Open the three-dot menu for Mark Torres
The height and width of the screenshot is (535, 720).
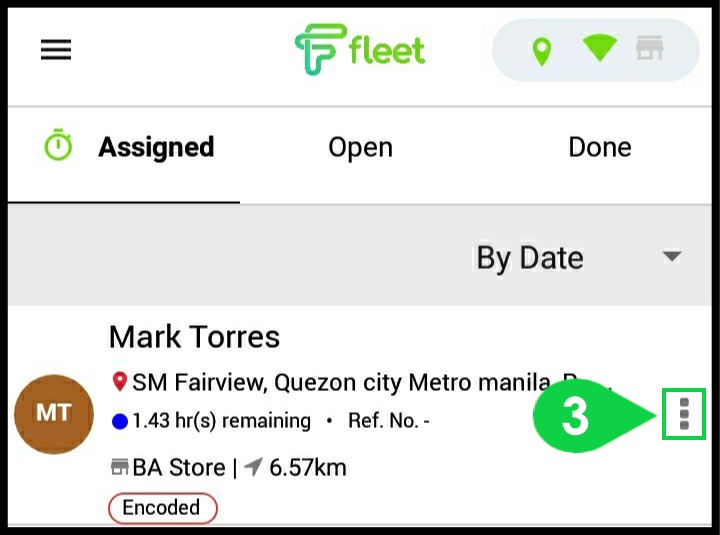pyautogui.click(x=684, y=414)
